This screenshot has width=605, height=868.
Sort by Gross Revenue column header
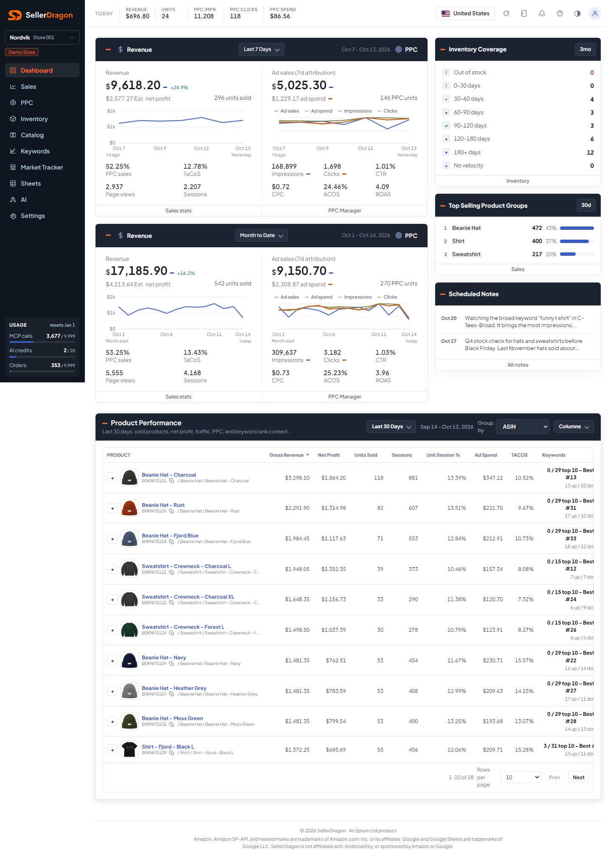289,455
